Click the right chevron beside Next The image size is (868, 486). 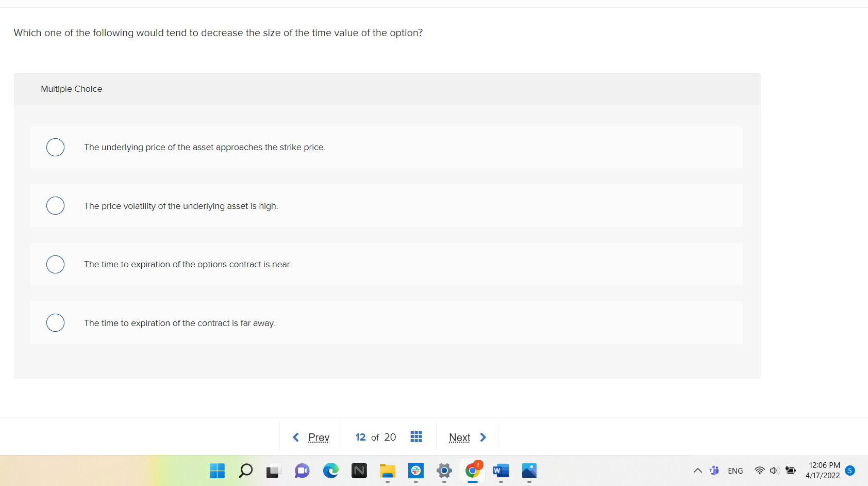pyautogui.click(x=483, y=438)
